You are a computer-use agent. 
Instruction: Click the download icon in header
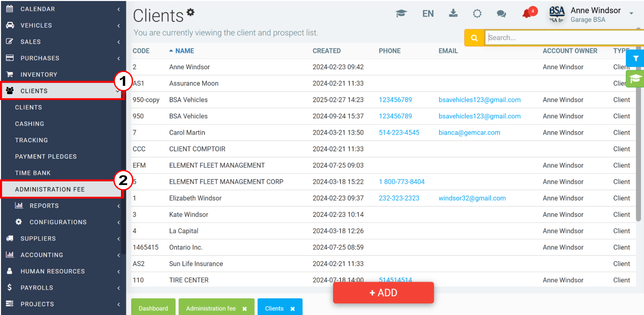click(x=453, y=13)
